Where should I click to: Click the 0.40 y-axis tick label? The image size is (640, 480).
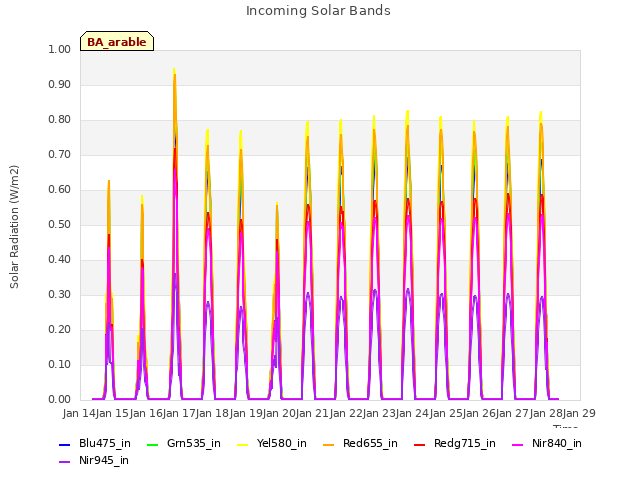click(60, 260)
